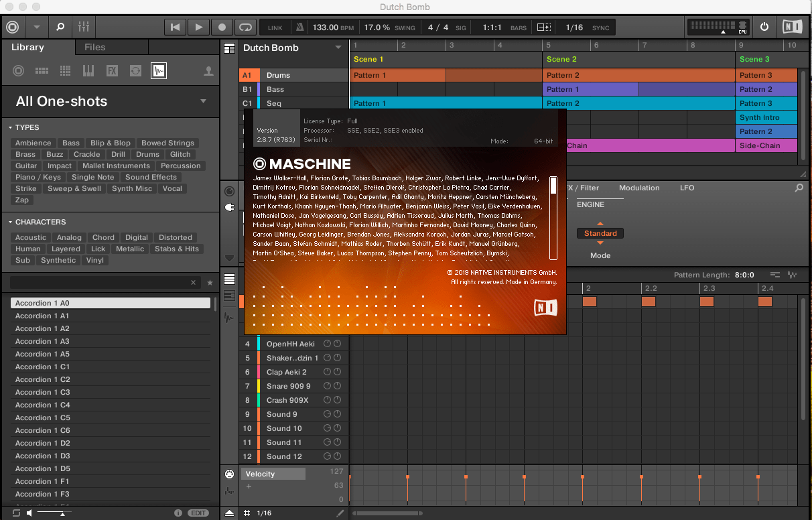This screenshot has width=812, height=520.
Task: Open the Dutch Bomb project dropdown
Action: point(338,48)
